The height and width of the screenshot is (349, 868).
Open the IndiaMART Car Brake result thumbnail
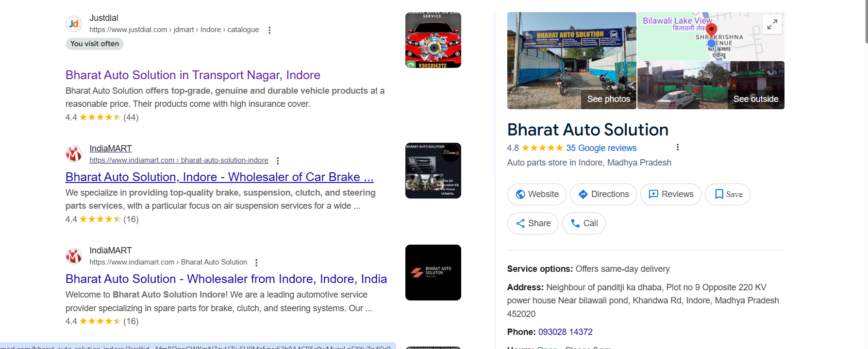(433, 170)
